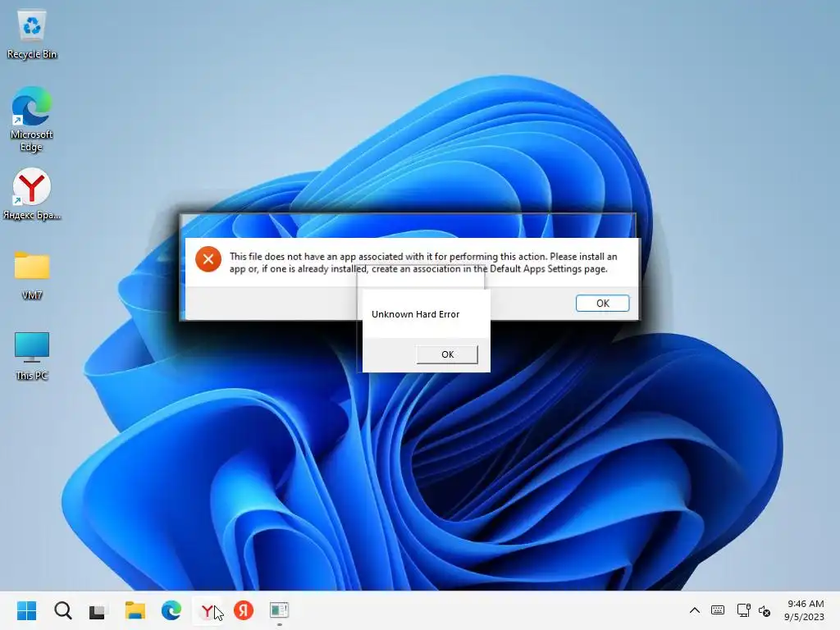
Task: Show hidden system tray icons
Action: 694,610
